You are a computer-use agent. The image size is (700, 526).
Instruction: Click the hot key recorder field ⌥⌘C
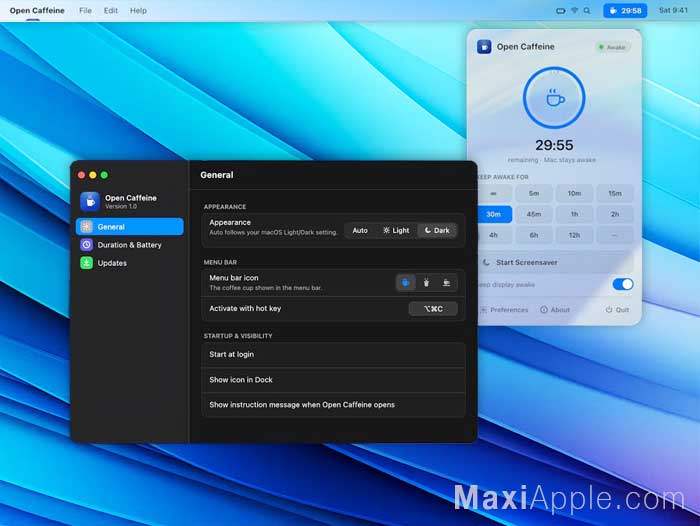coord(433,309)
